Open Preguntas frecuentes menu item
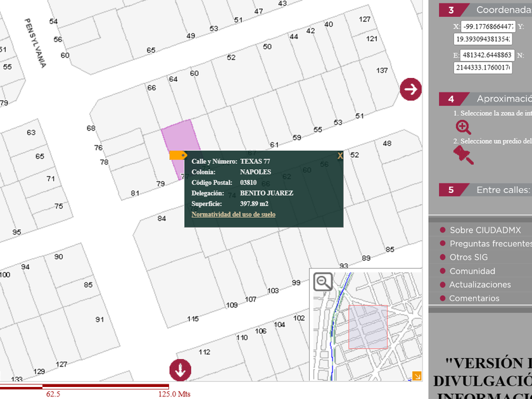Viewport: 532px width, 399px height. (x=490, y=244)
